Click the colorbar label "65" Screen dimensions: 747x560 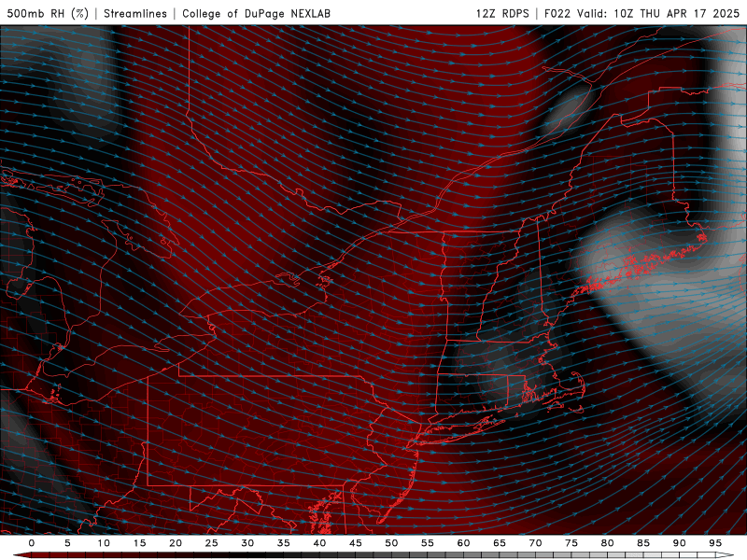[500, 543]
